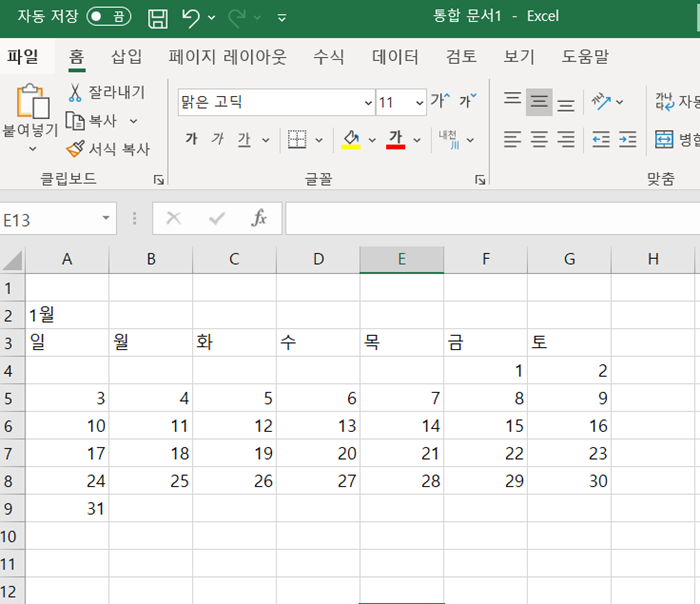Click the Enter checkmark formula icon

tap(217, 218)
